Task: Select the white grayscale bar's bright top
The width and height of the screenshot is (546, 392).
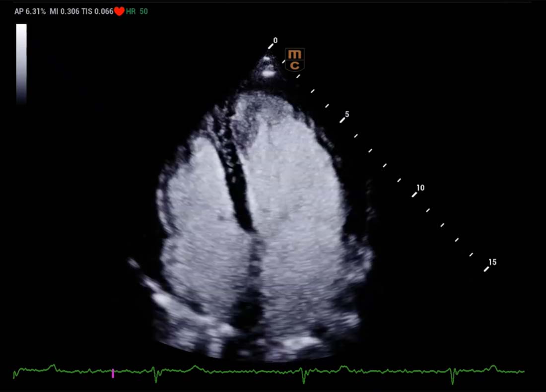Action: tap(21, 30)
